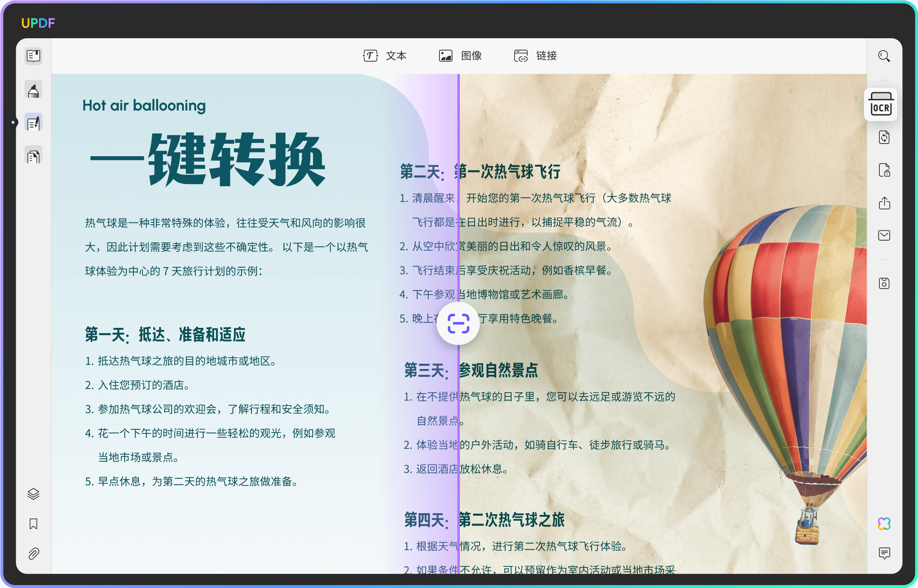Open the UPDF AI assistant icon
918x588 pixels.
[884, 524]
